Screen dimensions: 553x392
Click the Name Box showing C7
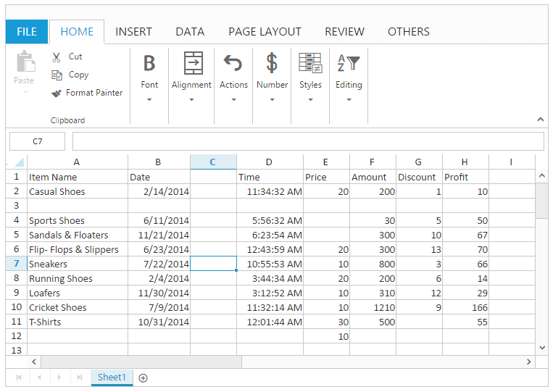(38, 141)
